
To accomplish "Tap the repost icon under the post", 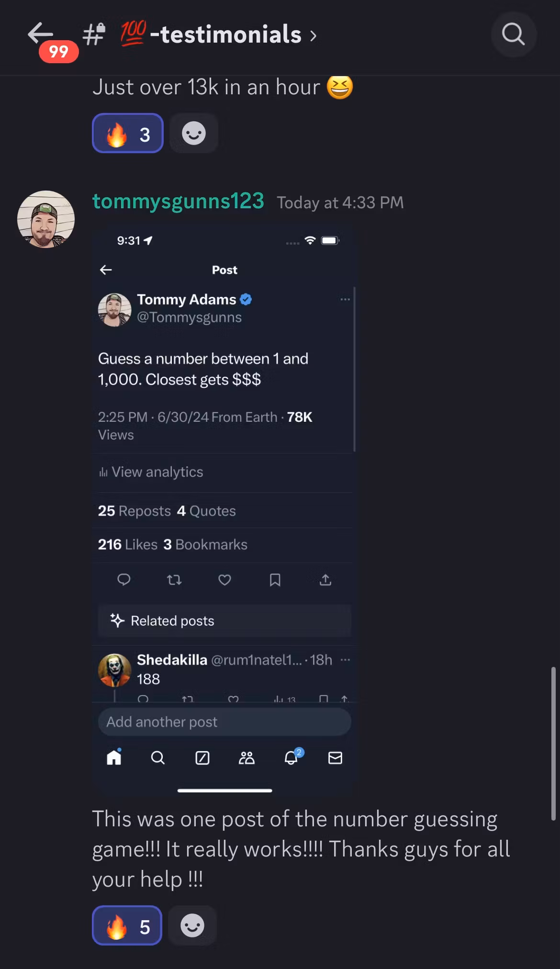I will click(174, 580).
